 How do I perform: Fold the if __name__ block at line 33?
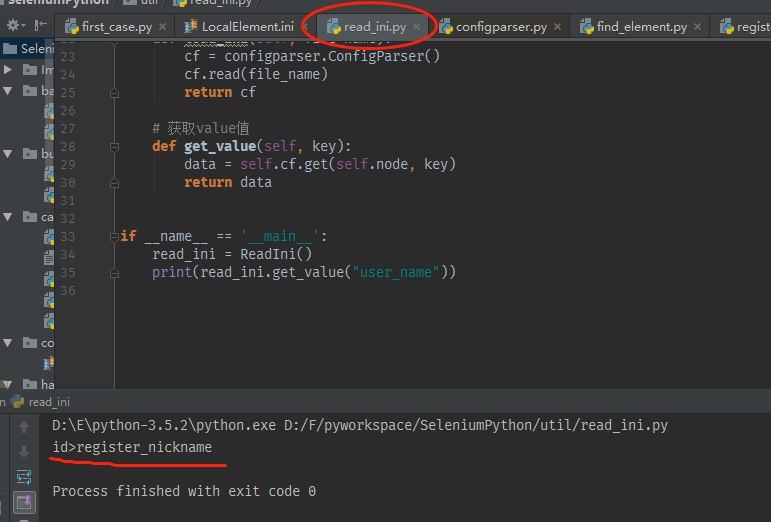[x=114, y=237]
